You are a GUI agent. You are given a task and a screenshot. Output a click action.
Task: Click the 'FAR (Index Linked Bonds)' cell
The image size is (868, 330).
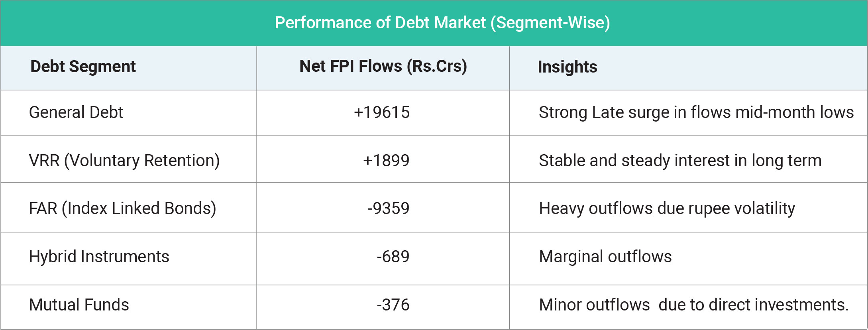pos(122,208)
